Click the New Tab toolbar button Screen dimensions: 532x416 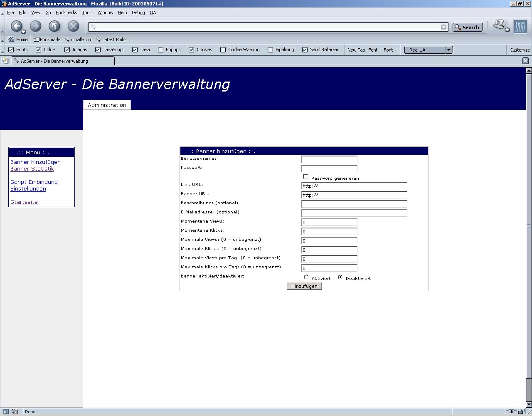[356, 50]
